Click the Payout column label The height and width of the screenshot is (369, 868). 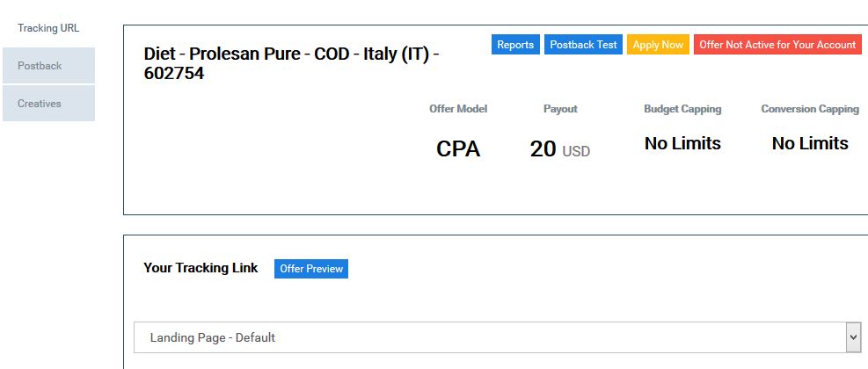(560, 109)
